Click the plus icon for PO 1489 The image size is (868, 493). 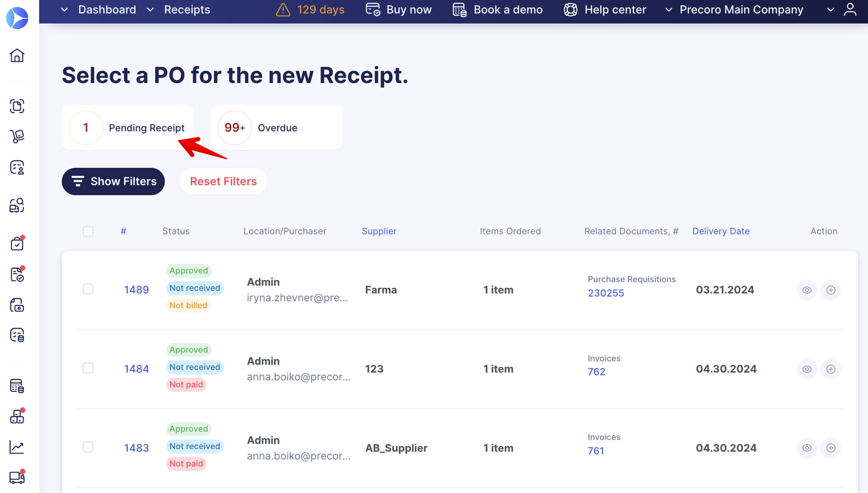click(830, 290)
